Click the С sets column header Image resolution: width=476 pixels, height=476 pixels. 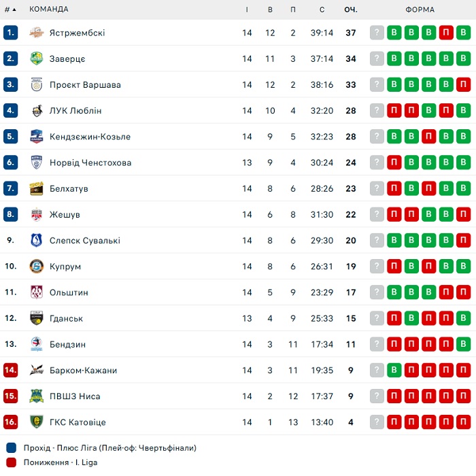click(x=322, y=10)
